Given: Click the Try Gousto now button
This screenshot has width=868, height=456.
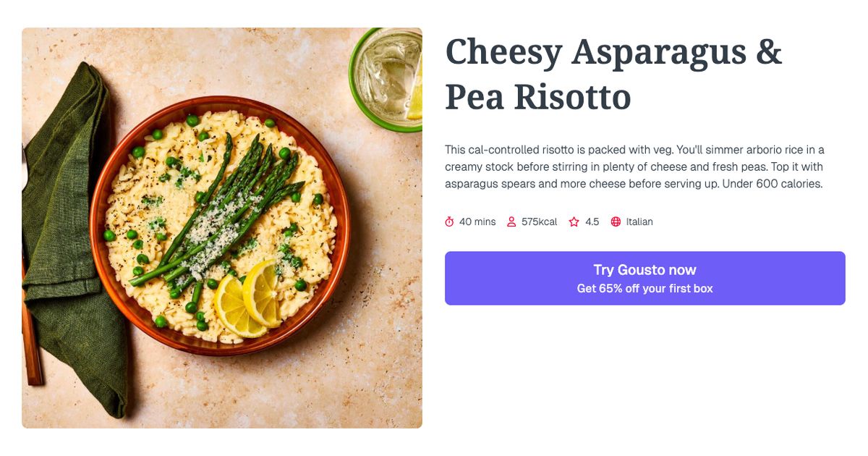Looking at the screenshot, I should [x=644, y=269].
